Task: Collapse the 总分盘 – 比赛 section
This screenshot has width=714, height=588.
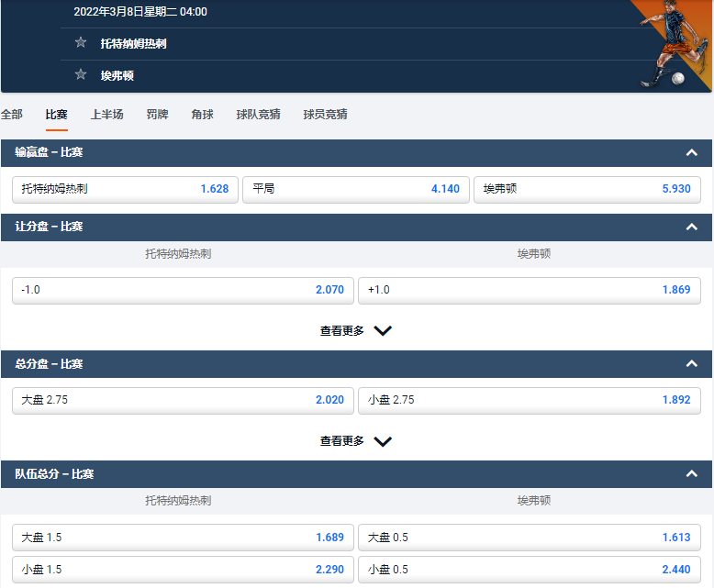Action: [x=692, y=364]
